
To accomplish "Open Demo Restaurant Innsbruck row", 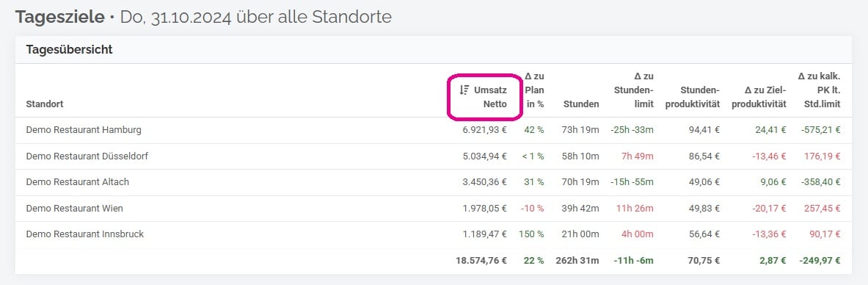I will coord(434,234).
